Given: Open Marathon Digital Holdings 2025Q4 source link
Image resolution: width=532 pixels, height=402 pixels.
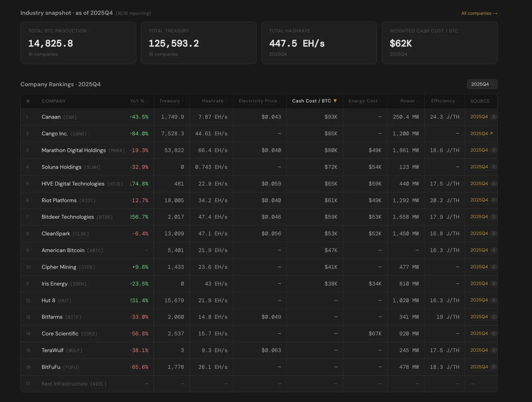Looking at the screenshot, I should coord(479,150).
